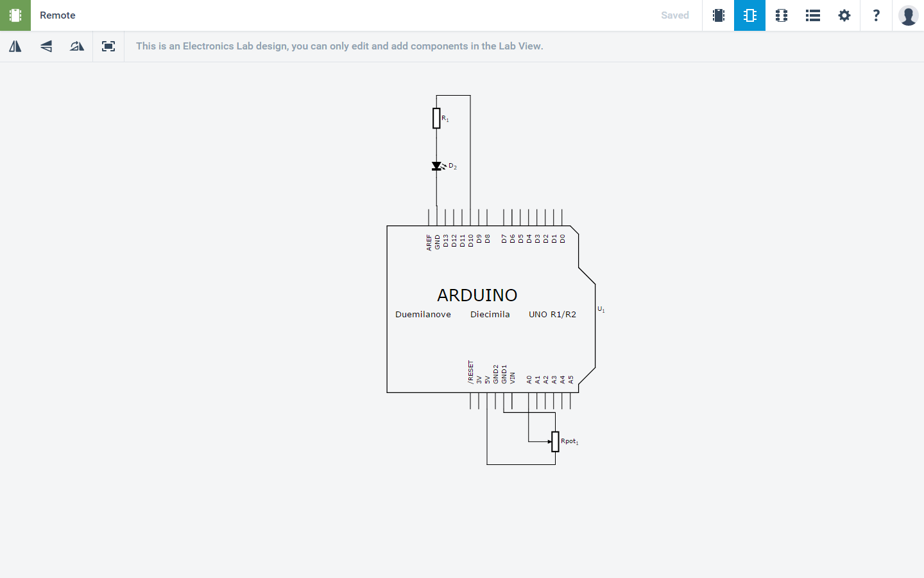The width and height of the screenshot is (924, 578).
Task: Click the ARDUINO component title
Action: click(477, 295)
